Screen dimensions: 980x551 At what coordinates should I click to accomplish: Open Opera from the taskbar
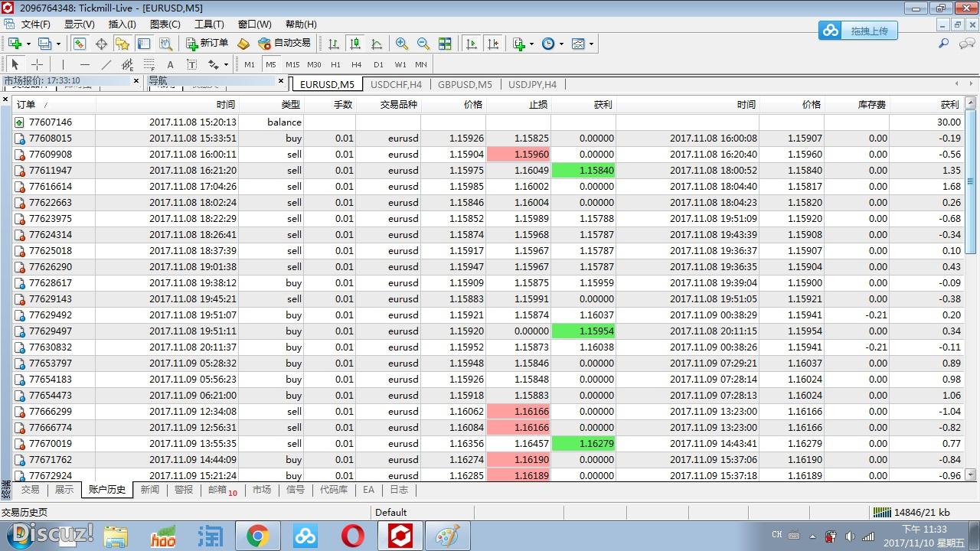353,536
